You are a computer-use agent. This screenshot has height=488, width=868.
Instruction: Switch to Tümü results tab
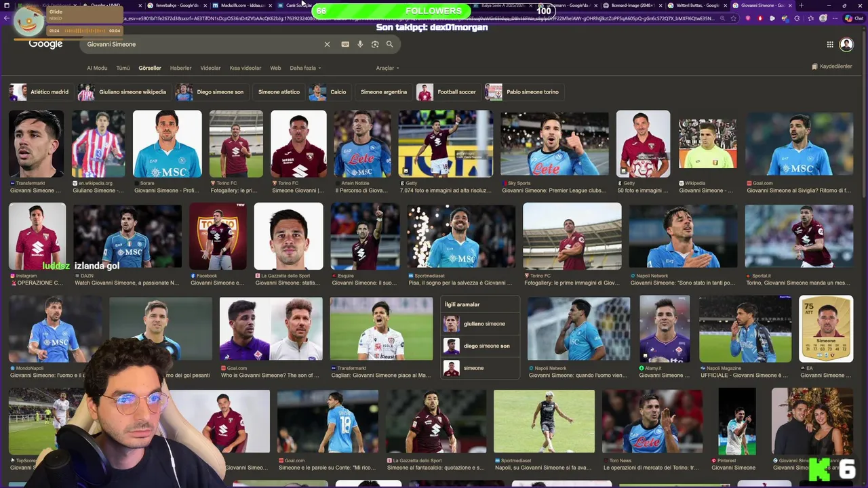click(x=123, y=68)
